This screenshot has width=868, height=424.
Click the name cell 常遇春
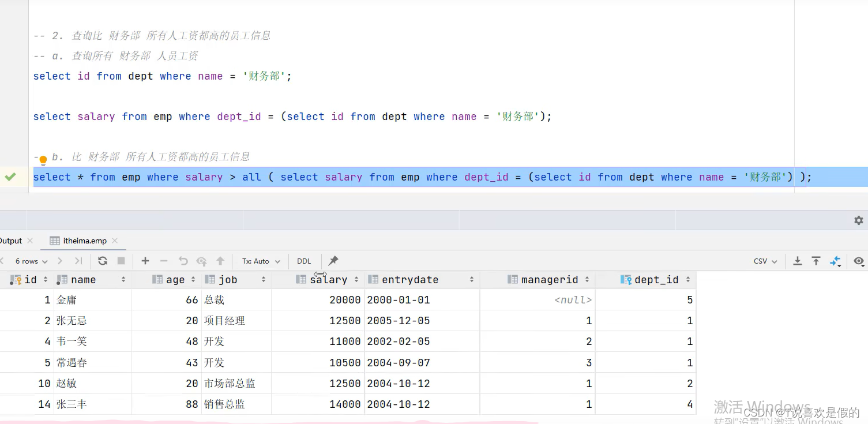click(93, 363)
